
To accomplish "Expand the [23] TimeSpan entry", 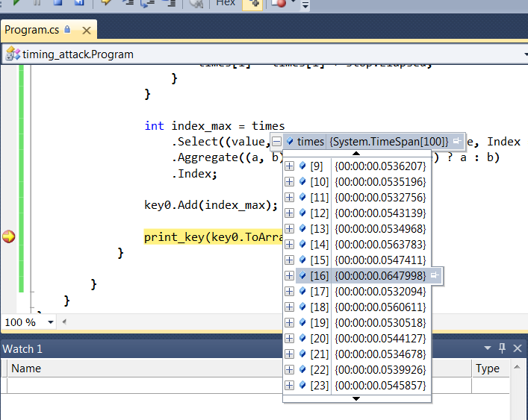I will click(289, 386).
